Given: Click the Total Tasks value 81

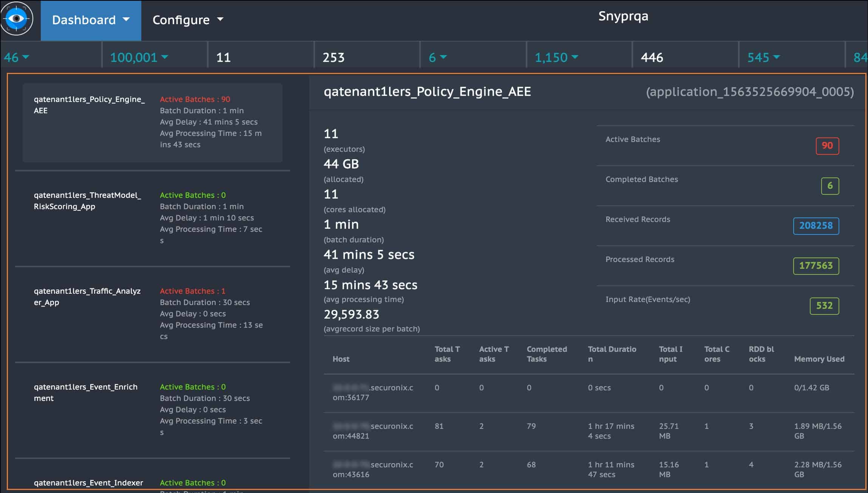Looking at the screenshot, I should pyautogui.click(x=439, y=426).
